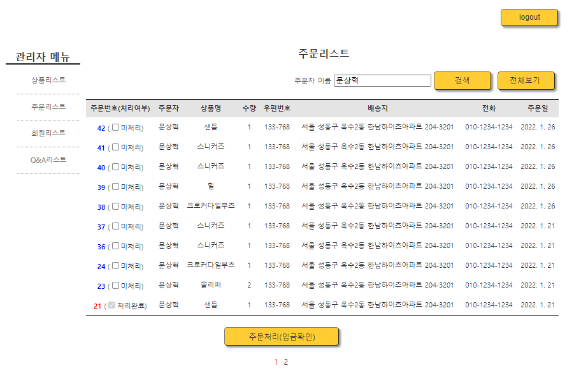Mark order 38 checkbox

click(x=115, y=207)
